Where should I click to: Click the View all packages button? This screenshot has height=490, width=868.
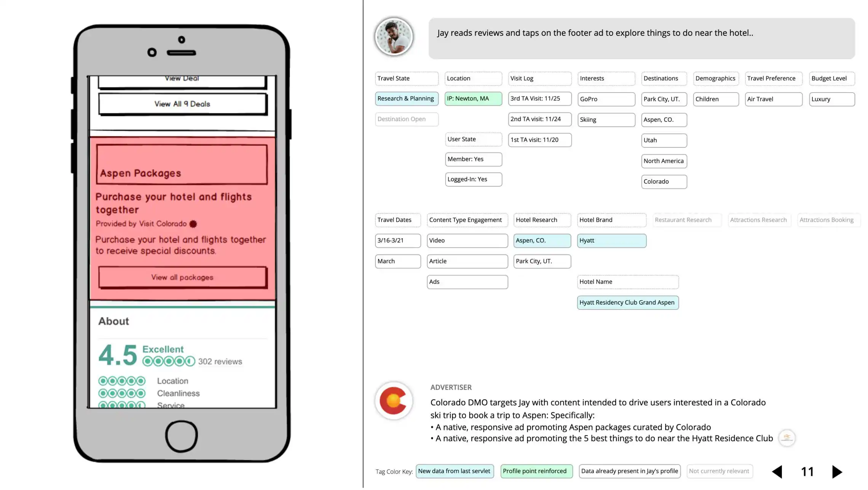tap(182, 276)
